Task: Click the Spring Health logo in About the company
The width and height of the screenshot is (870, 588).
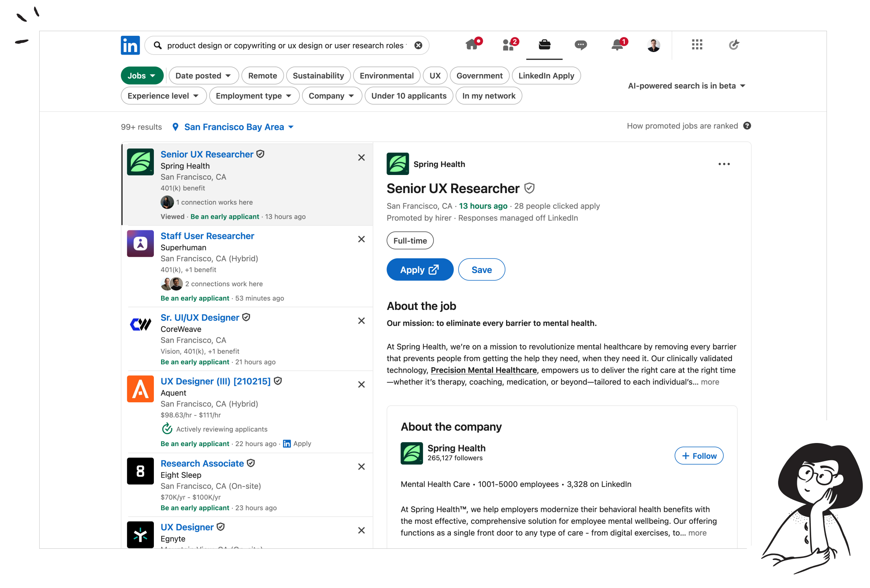Action: [x=412, y=453]
